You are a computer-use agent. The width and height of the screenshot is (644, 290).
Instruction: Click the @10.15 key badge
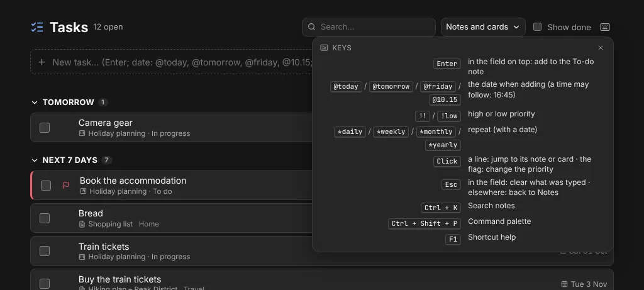point(445,100)
